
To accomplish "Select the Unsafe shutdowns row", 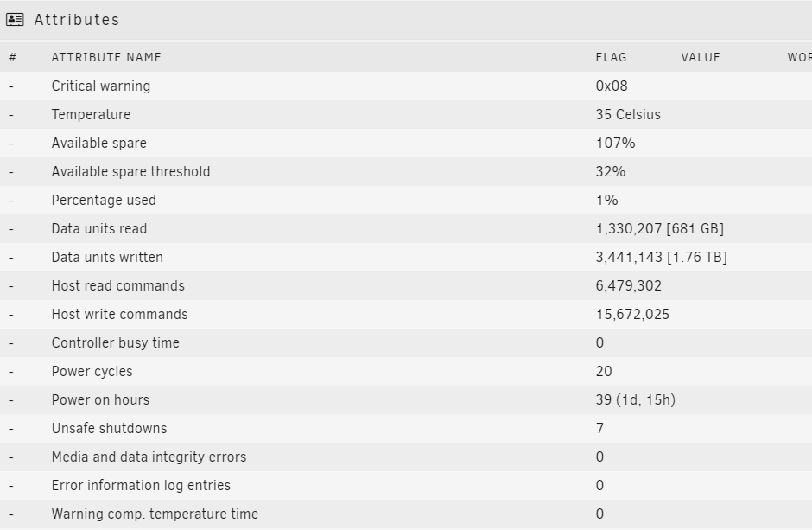I will [406, 429].
